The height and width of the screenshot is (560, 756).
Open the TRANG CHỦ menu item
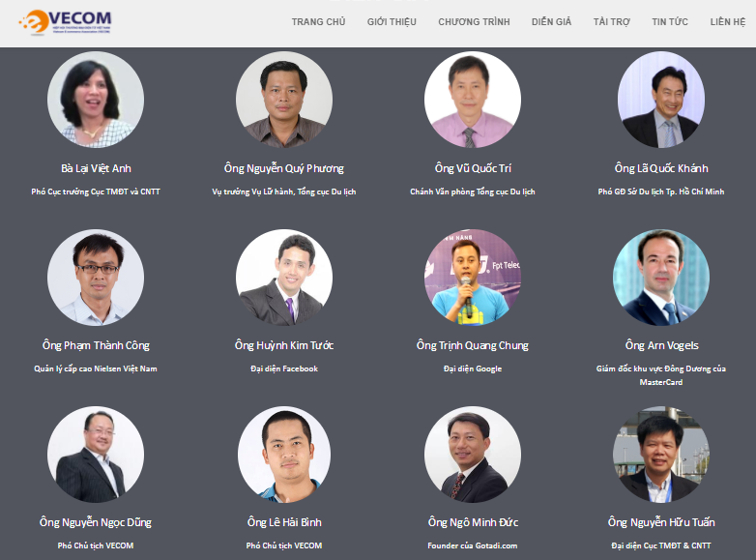[x=318, y=21]
